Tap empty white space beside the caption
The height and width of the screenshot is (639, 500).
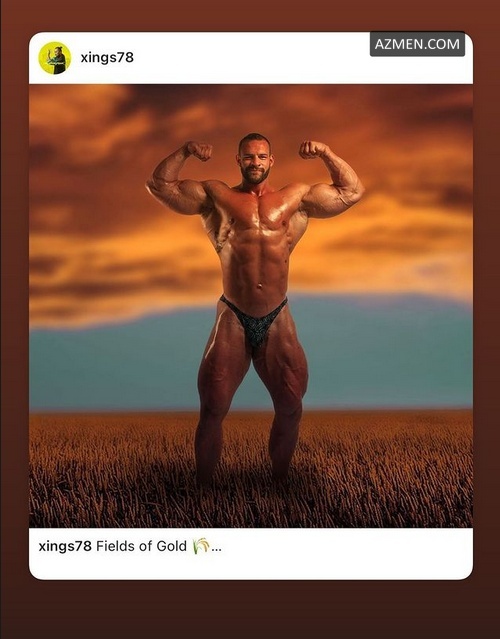[x=346, y=552]
